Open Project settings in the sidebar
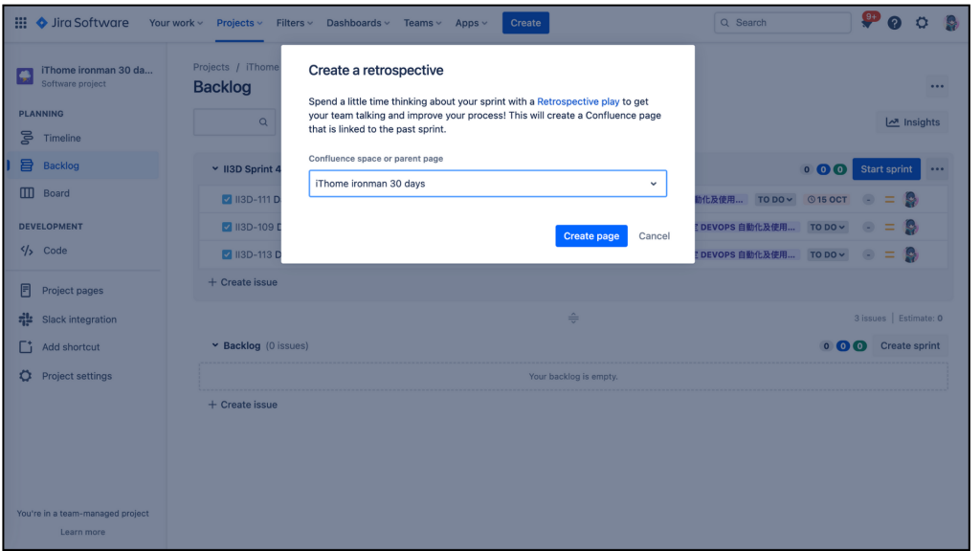 pos(82,376)
